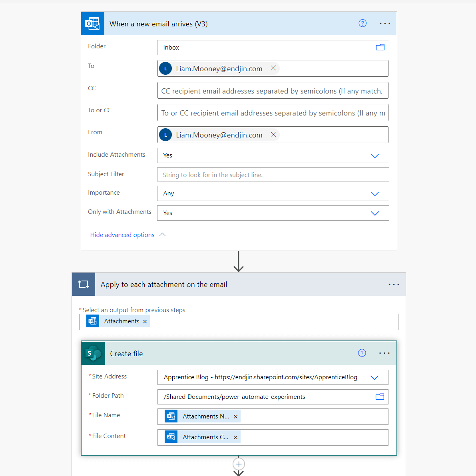Click the plus button to add a new step
The height and width of the screenshot is (476, 476).
click(239, 464)
